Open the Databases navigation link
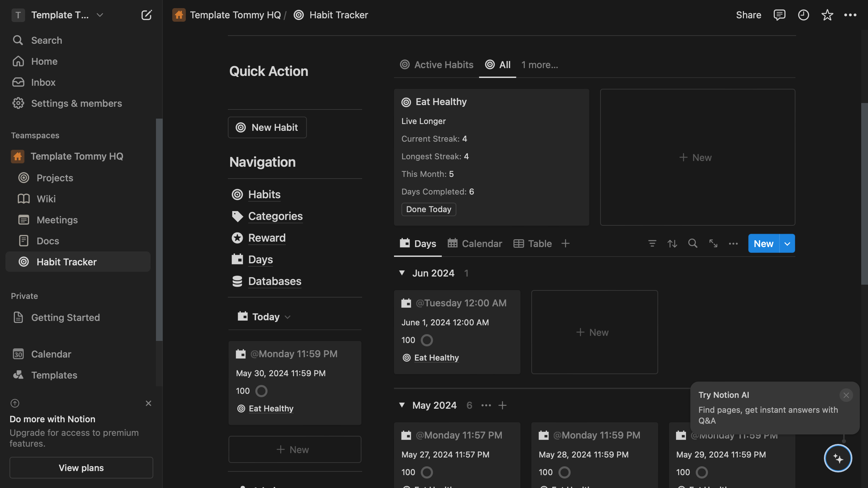The height and width of the screenshot is (488, 868). [275, 281]
